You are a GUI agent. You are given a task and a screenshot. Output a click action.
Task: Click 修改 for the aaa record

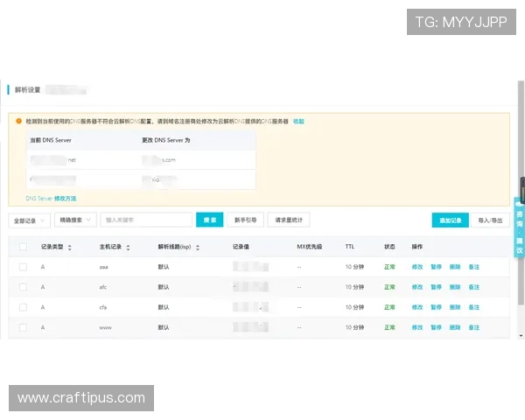pos(417,266)
